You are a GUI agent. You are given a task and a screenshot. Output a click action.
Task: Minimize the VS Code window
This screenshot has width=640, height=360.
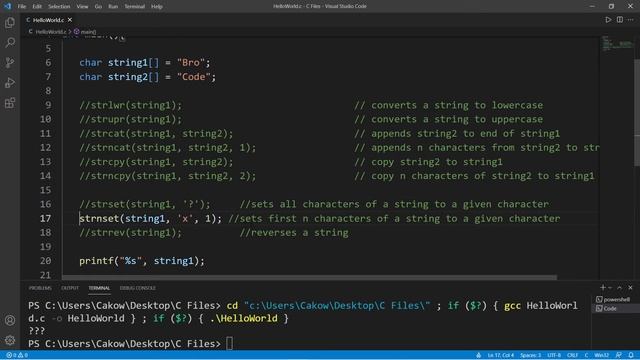592,6
